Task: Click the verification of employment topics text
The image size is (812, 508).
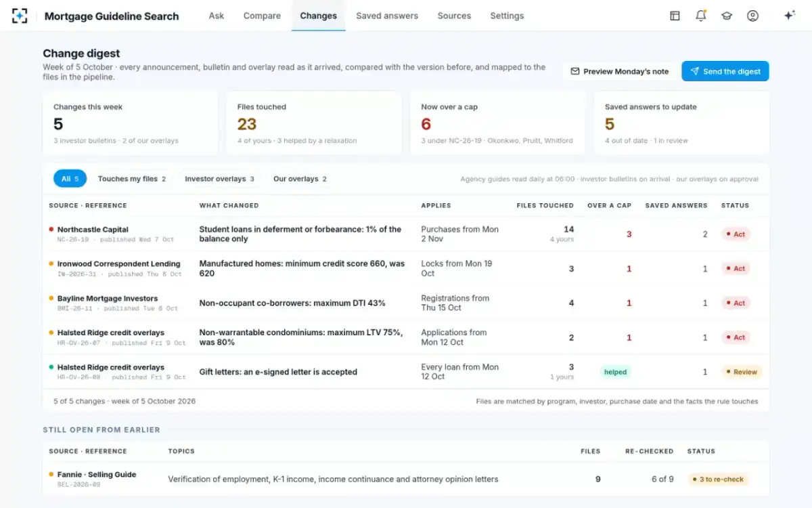Action: click(x=333, y=480)
